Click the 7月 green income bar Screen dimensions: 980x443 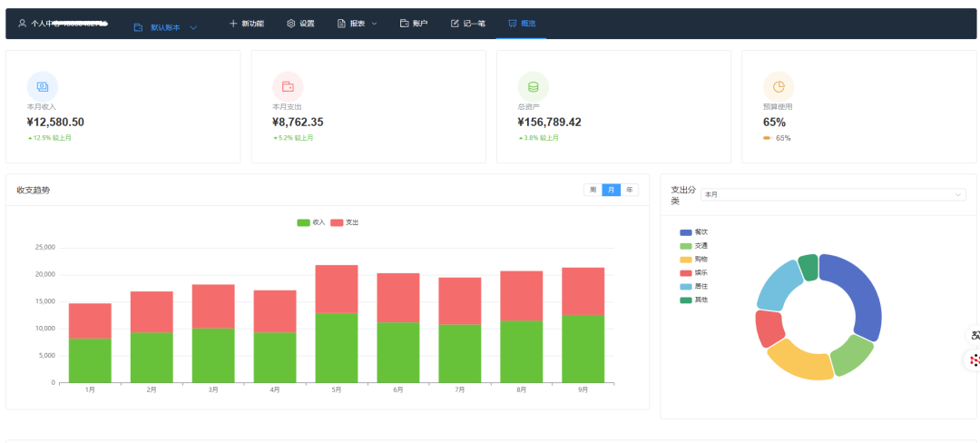coord(460,353)
